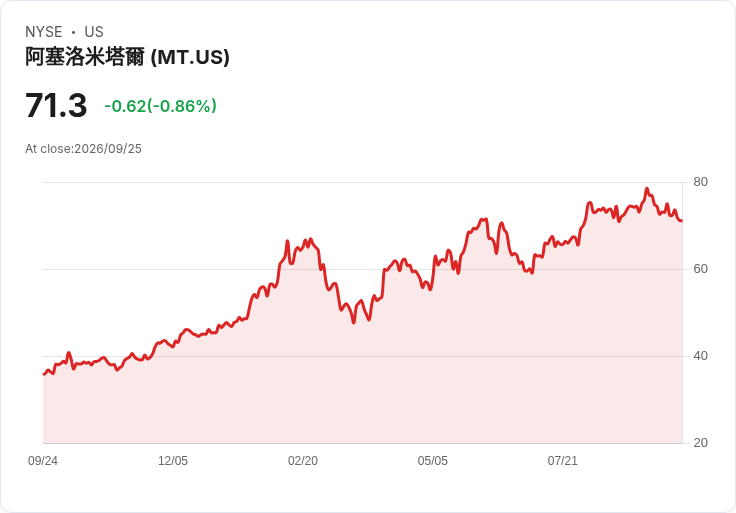736x513 pixels.
Task: Click the 阿塞洛米塔爾 (MT.US) stock title
Action: click(127, 57)
